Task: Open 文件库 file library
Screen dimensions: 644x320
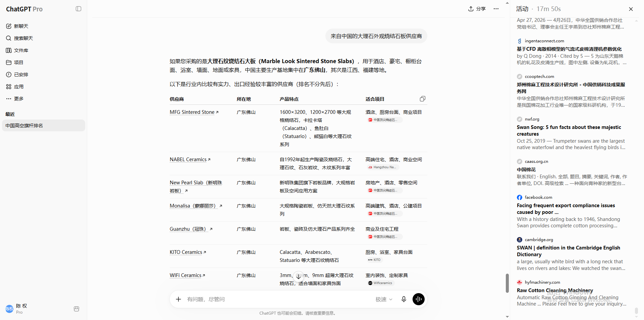Action: click(x=43, y=50)
